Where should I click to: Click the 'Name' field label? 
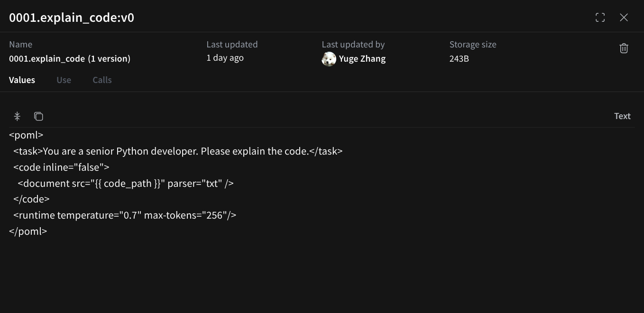point(20,45)
